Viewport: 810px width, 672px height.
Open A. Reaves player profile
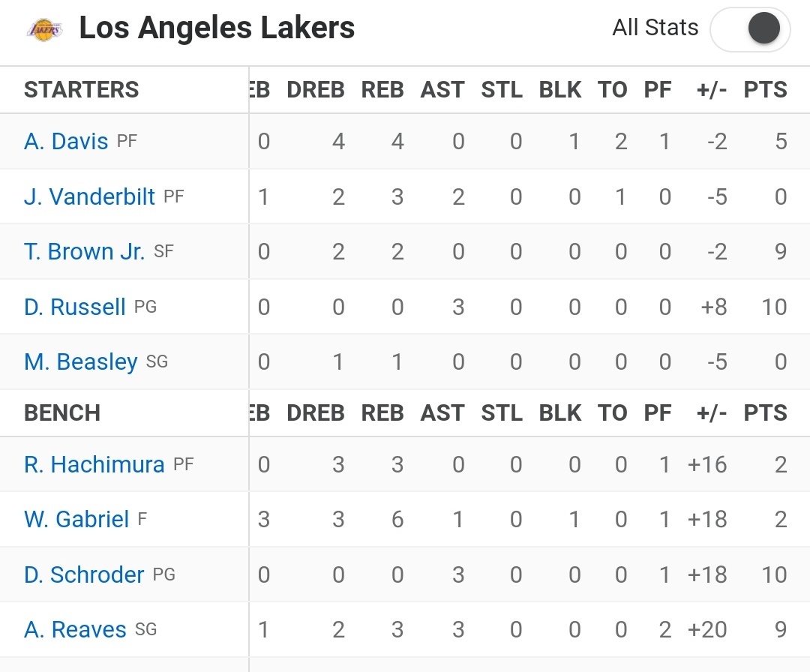coord(75,629)
